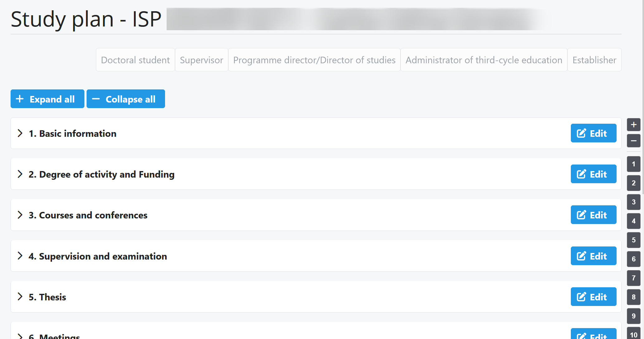The image size is (644, 339).
Task: Jump to section 9 via side navigation
Action: (x=633, y=316)
